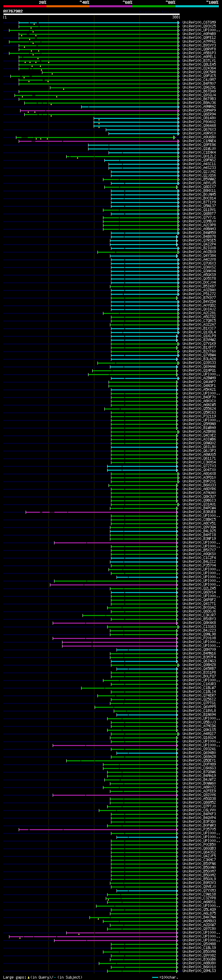The height and width of the screenshot is (980, 222).
Task: Click hit label UniRef100_Q9SQJ4
Action: [x=199, y=95]
